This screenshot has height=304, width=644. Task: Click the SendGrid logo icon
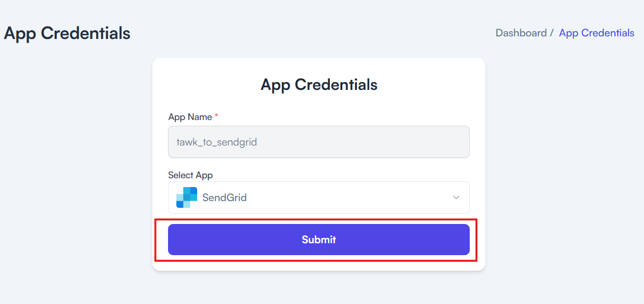(187, 197)
